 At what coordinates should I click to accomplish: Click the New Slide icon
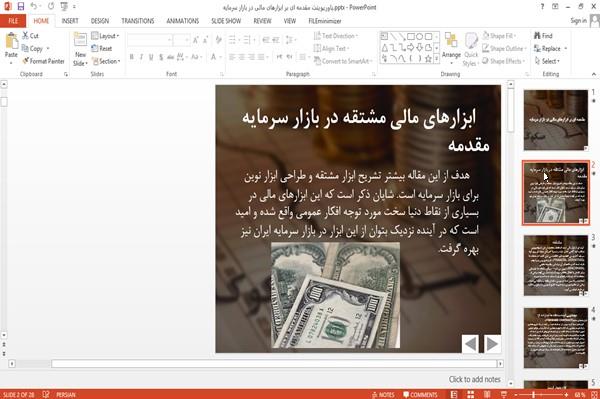pos(80,40)
